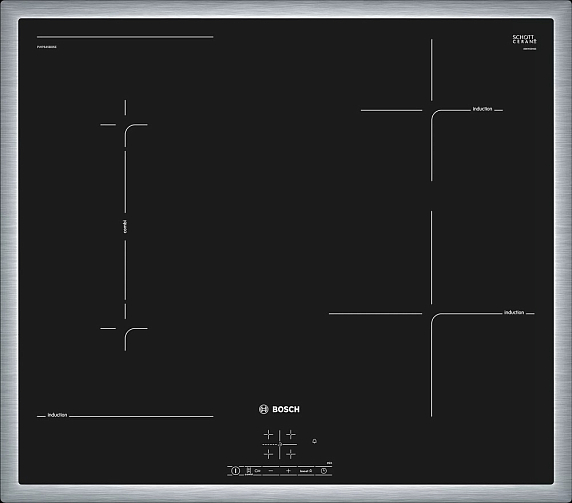
Task: Select the bottom-right zone cross symbol
Action: [291, 454]
